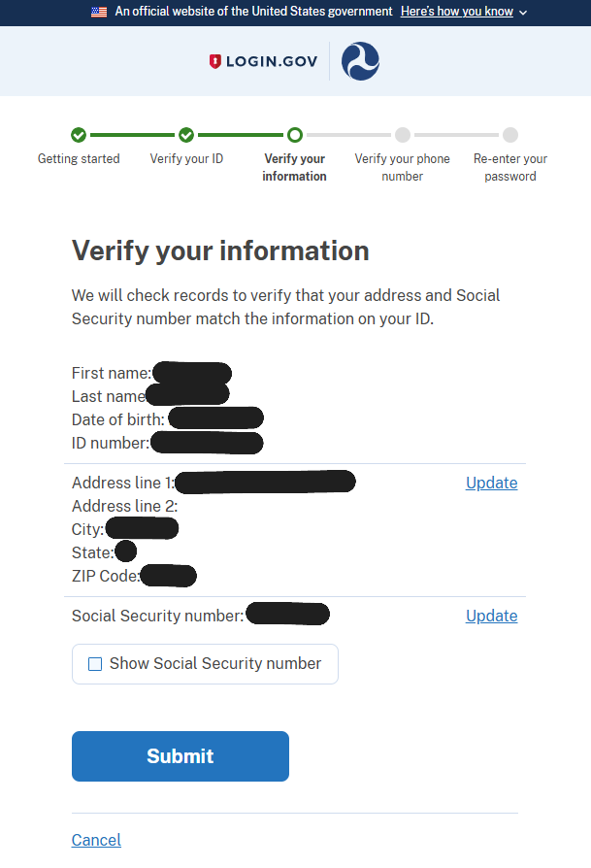Click the Re-enter your password step dot

(510, 135)
